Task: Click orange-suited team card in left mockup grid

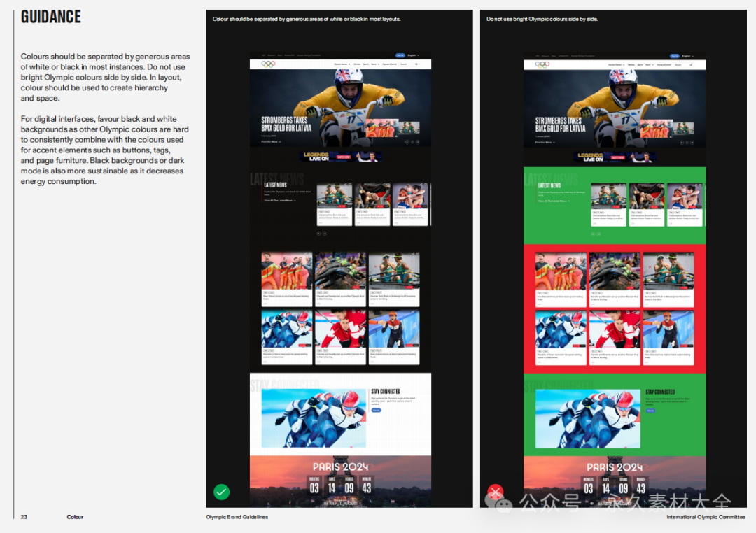Action: click(x=287, y=279)
